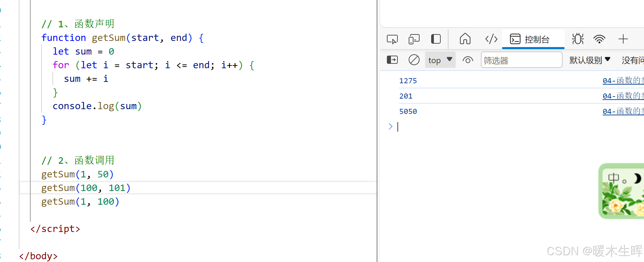
Task: Toggle the console sidebar icon
Action: click(x=392, y=60)
